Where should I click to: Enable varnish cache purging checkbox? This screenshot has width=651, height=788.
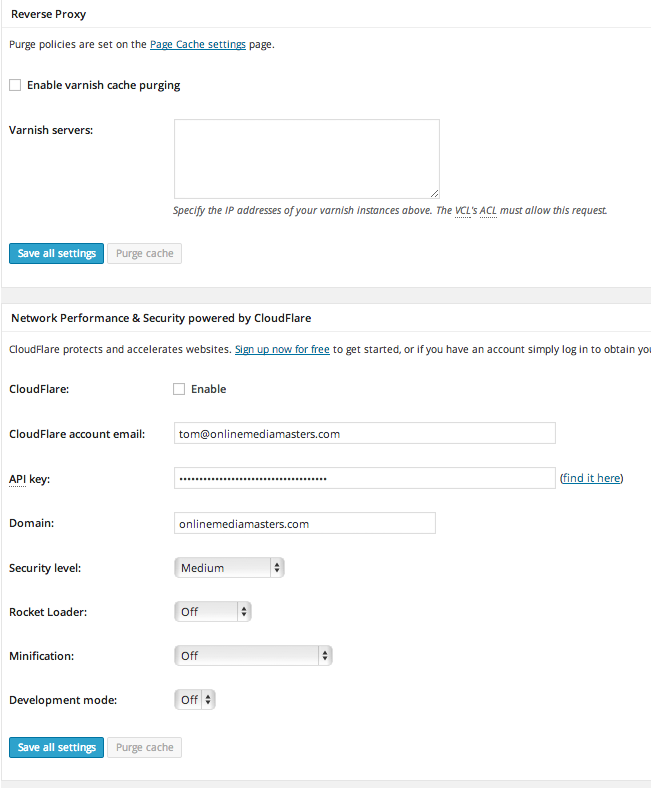[15, 86]
